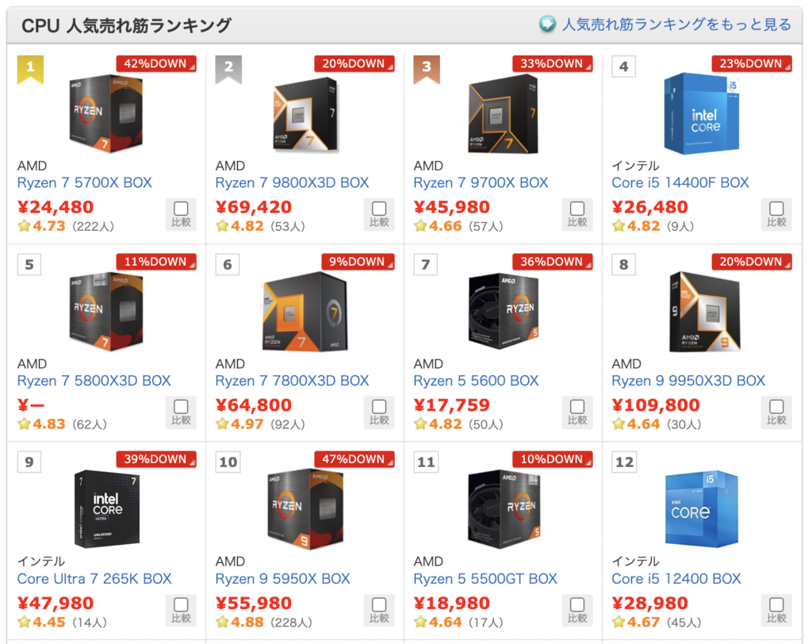This screenshot has width=812, height=644.
Task: Click the Ryzen 7 9700X box product image
Action: click(x=503, y=114)
